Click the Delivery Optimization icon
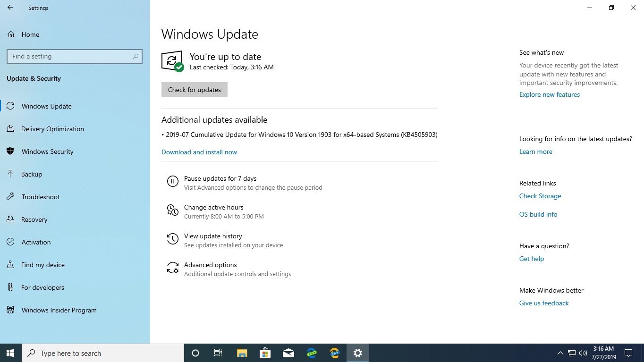 pyautogui.click(x=10, y=129)
